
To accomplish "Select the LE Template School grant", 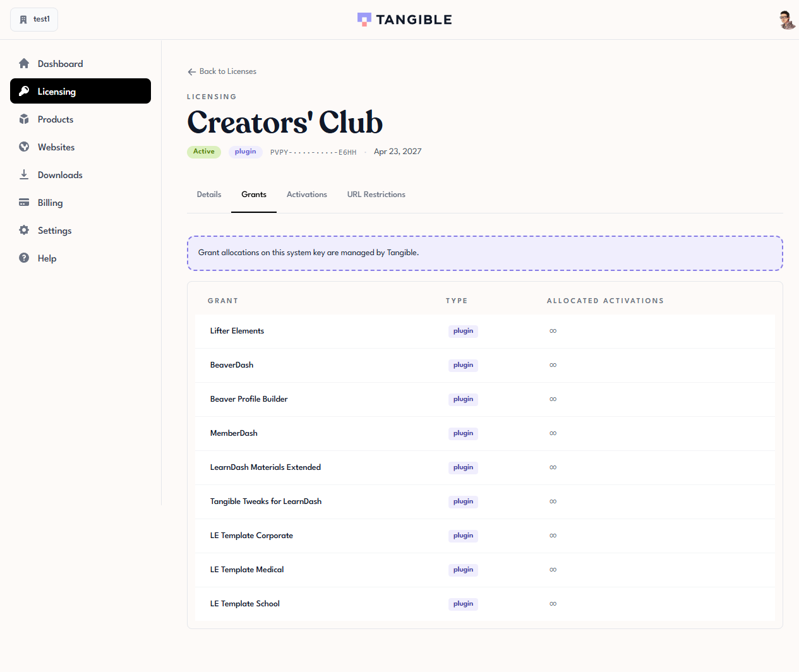I will [485, 604].
